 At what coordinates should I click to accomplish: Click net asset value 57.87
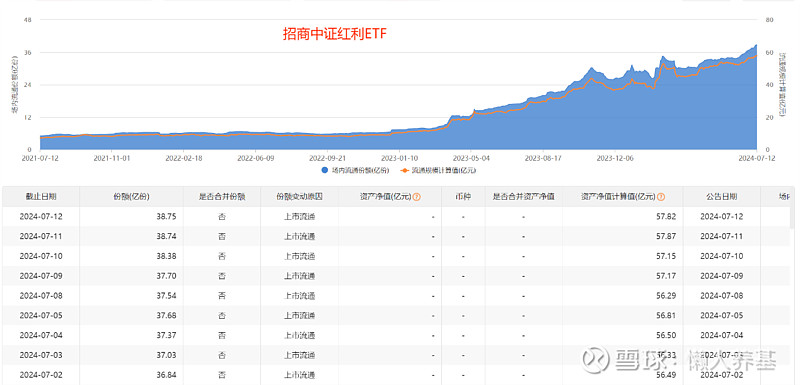667,237
